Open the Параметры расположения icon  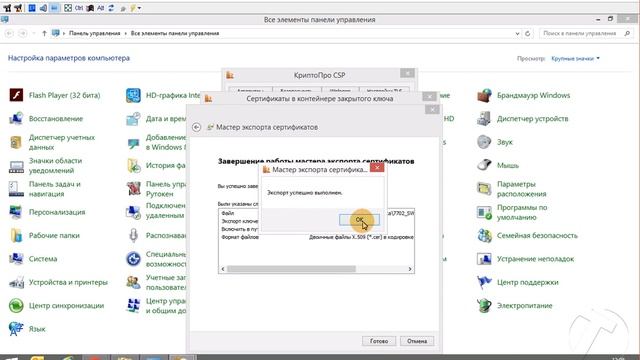484,189
